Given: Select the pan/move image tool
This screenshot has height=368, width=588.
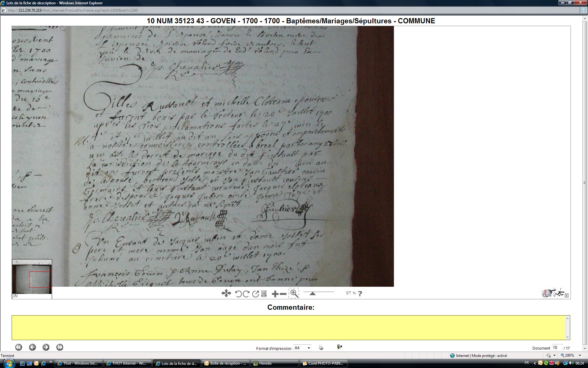Looking at the screenshot, I should pyautogui.click(x=226, y=293).
